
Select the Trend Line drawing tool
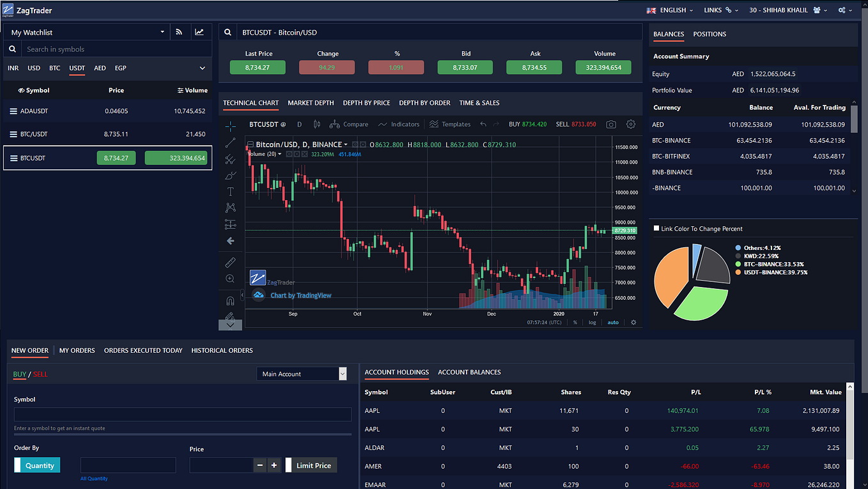pos(230,142)
